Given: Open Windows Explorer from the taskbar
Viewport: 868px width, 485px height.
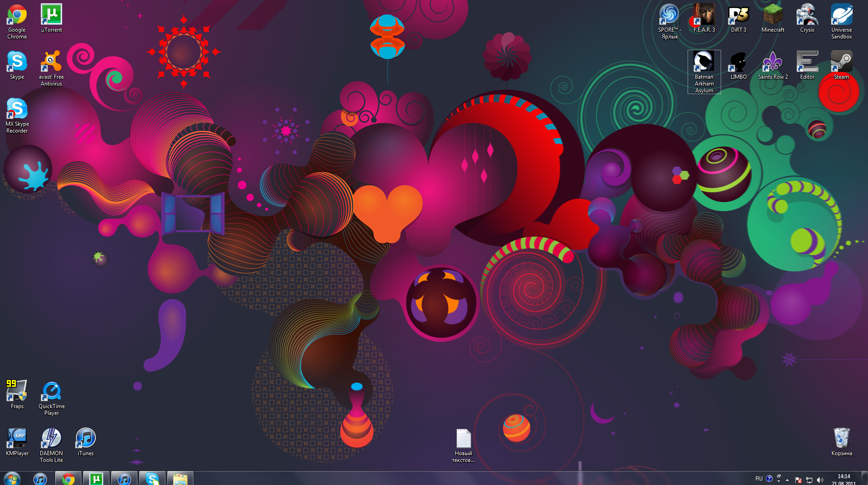Looking at the screenshot, I should pyautogui.click(x=180, y=478).
